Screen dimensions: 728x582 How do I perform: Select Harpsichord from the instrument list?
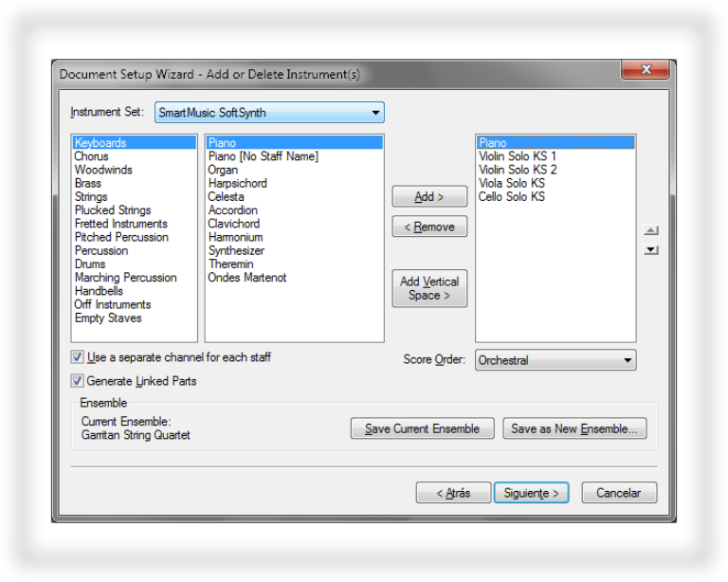pyautogui.click(x=237, y=183)
